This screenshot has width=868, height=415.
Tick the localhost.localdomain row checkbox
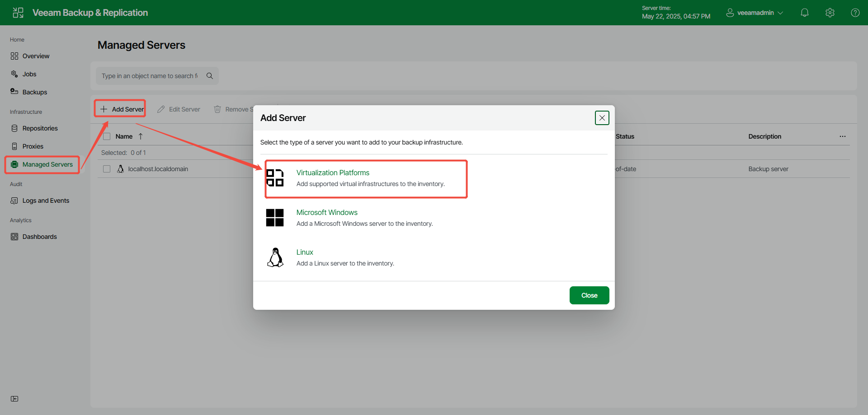[107, 169]
